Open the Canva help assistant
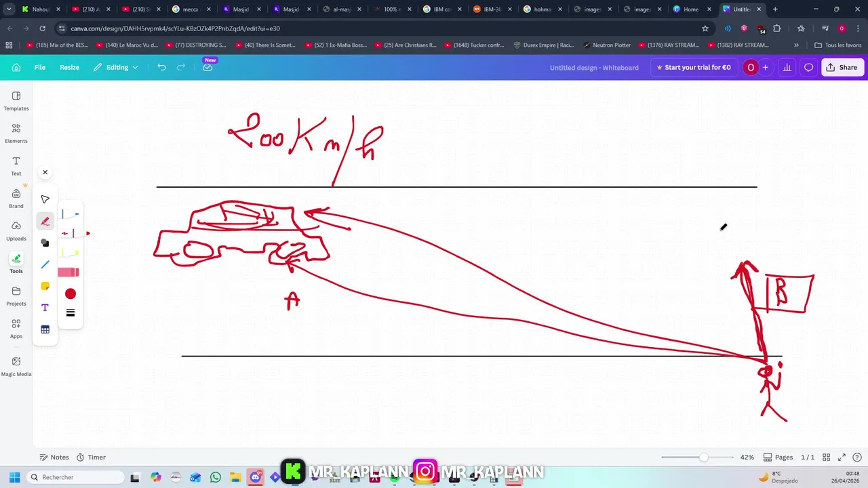The image size is (868, 488). [x=856, y=457]
